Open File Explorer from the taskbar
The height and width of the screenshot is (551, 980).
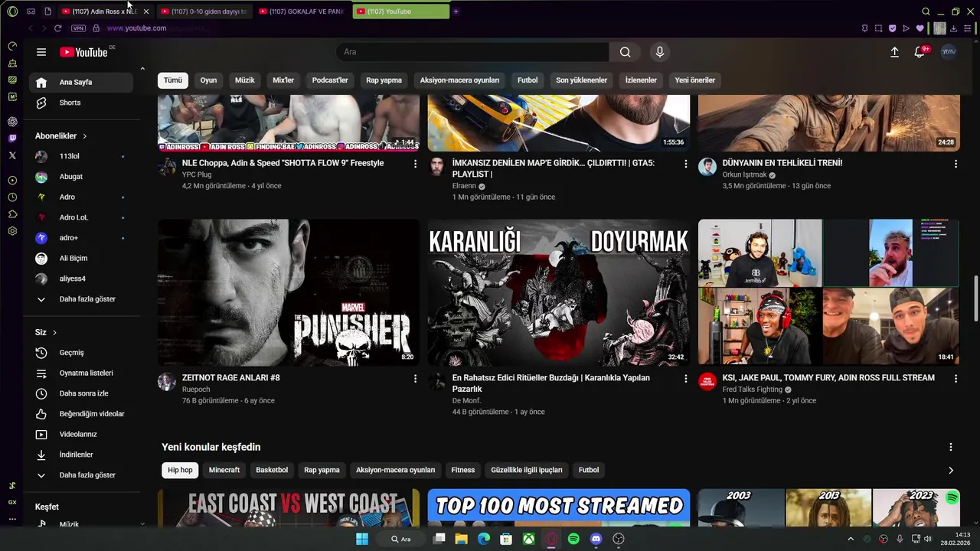tap(461, 539)
